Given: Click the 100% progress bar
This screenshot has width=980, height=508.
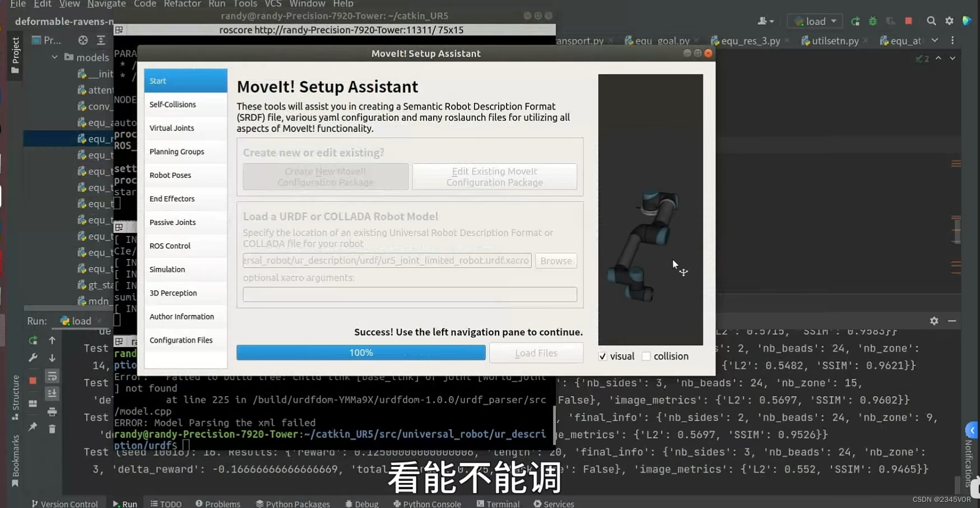Looking at the screenshot, I should click(361, 352).
